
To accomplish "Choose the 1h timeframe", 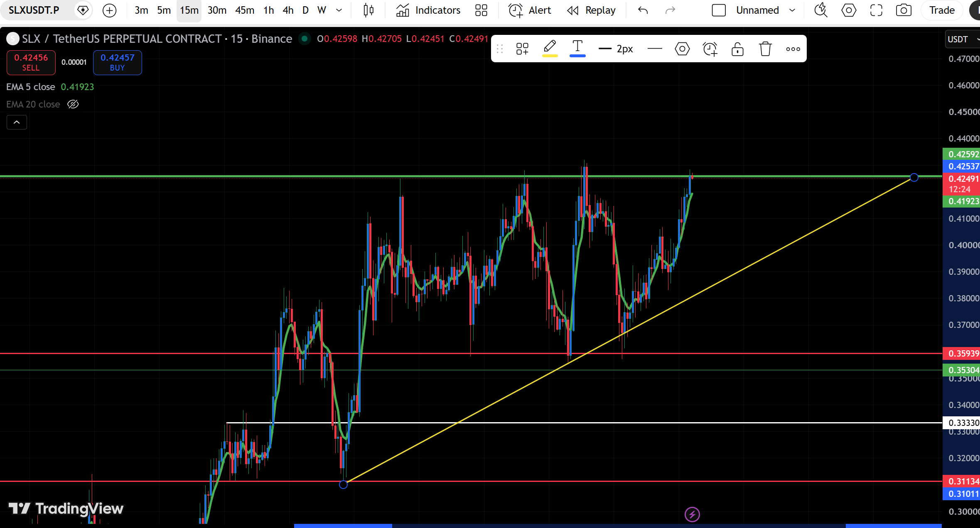I will click(x=269, y=10).
